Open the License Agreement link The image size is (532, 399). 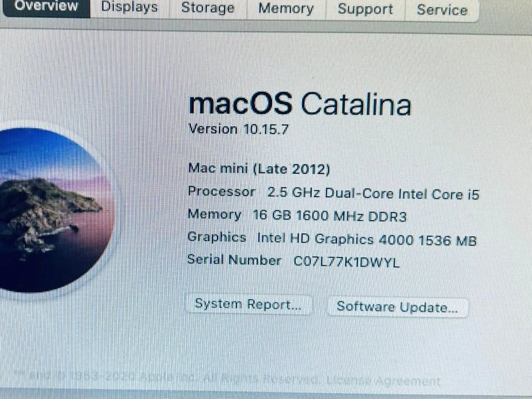coord(383,381)
